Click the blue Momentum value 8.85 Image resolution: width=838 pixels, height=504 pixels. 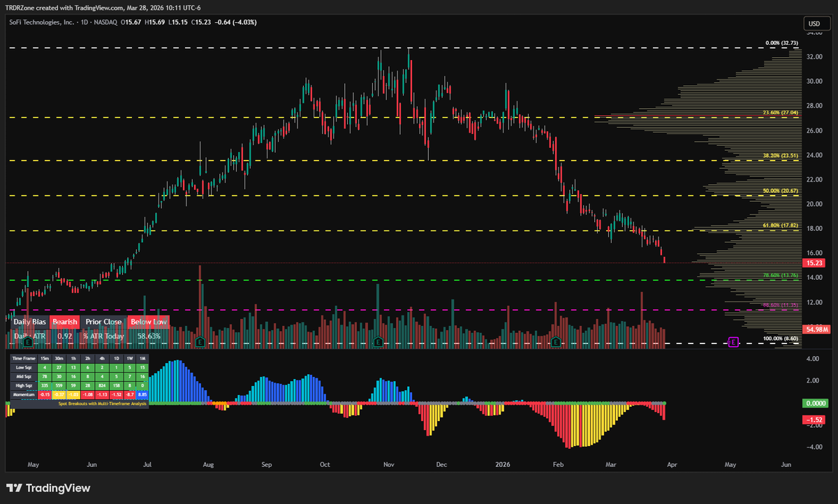pos(142,395)
